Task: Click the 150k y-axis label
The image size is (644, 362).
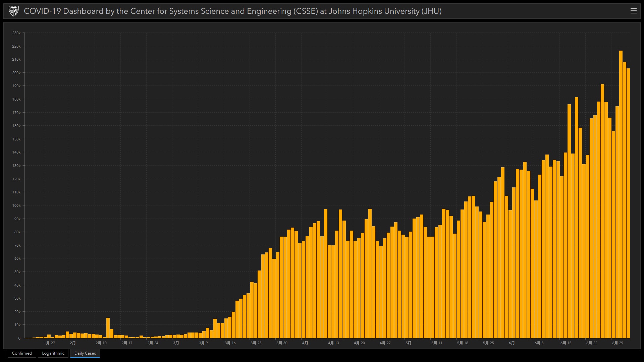Action: 16,139
